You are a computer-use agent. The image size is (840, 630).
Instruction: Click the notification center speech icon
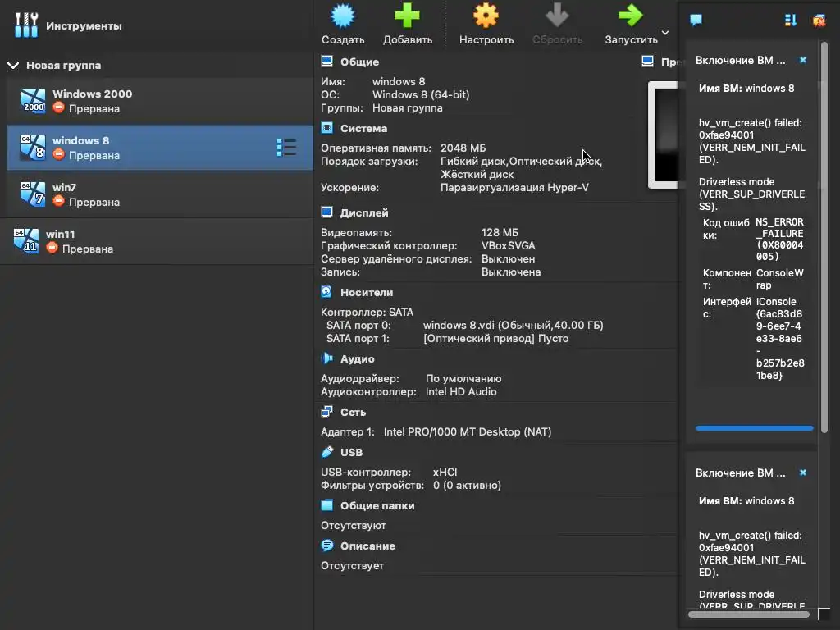click(x=696, y=21)
